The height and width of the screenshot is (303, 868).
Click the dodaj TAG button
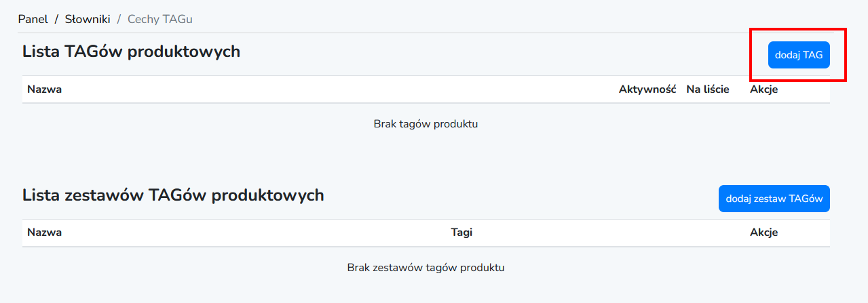799,55
